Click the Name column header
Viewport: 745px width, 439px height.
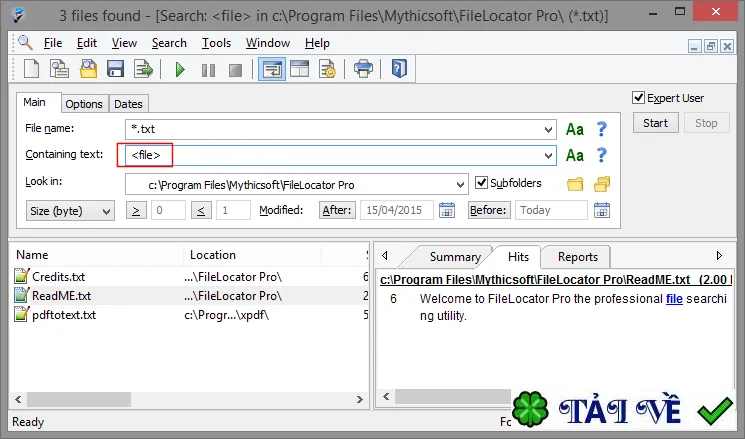[97, 255]
